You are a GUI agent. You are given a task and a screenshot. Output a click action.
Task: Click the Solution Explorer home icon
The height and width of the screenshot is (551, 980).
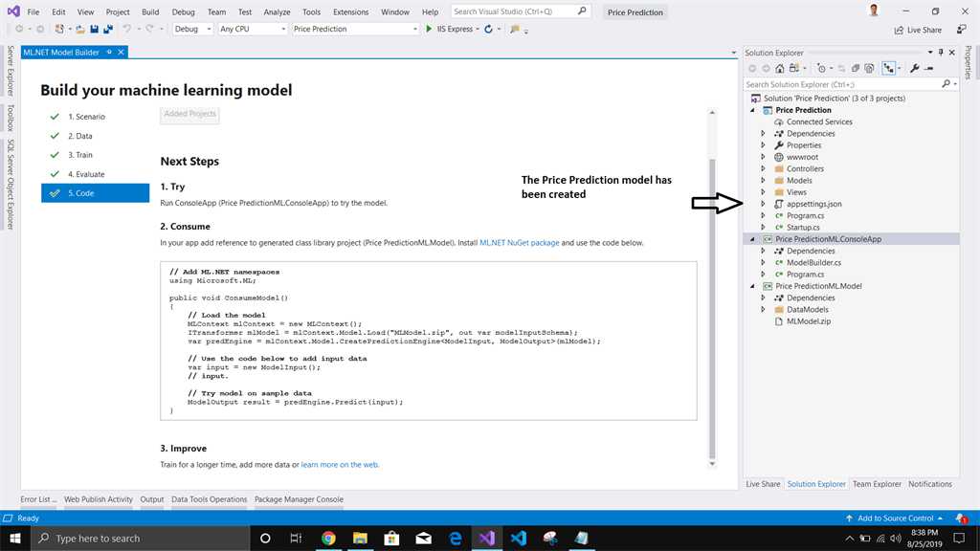(780, 68)
